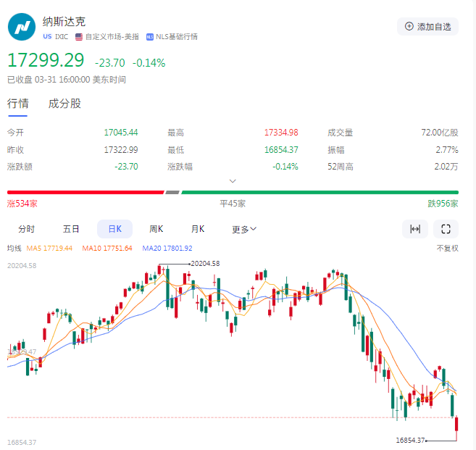Select the 分时 chart tab
Screen dimensions: 476x450
(26, 229)
